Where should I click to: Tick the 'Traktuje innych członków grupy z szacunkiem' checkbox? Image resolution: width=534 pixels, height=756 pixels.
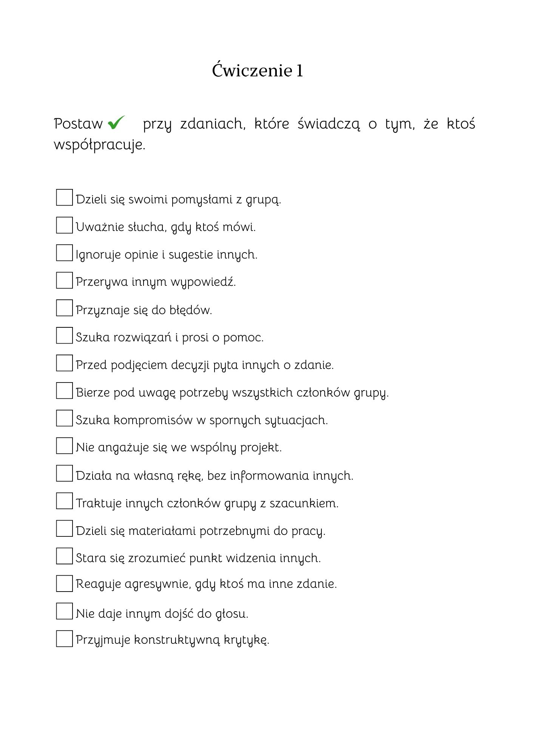(64, 501)
